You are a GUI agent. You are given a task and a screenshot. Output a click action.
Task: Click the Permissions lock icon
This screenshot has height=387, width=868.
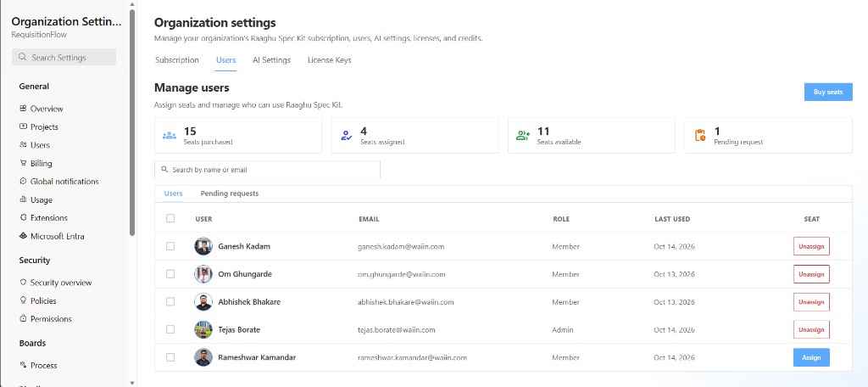23,319
